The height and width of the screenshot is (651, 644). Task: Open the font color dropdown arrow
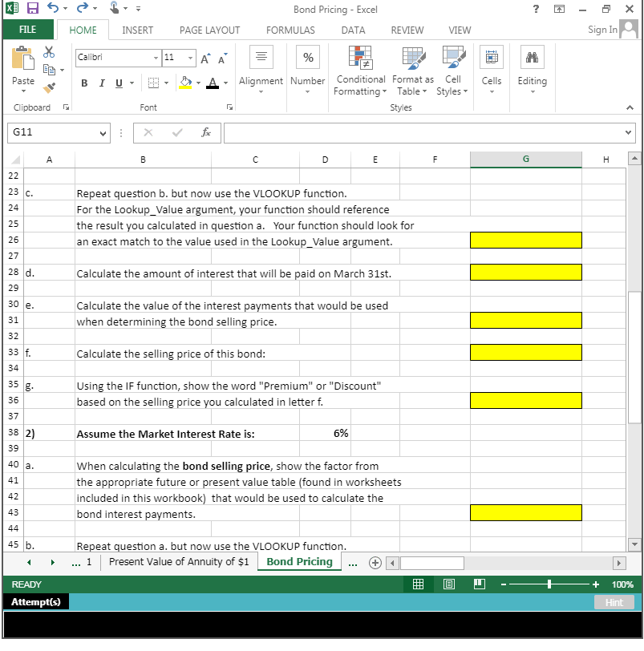(x=225, y=83)
